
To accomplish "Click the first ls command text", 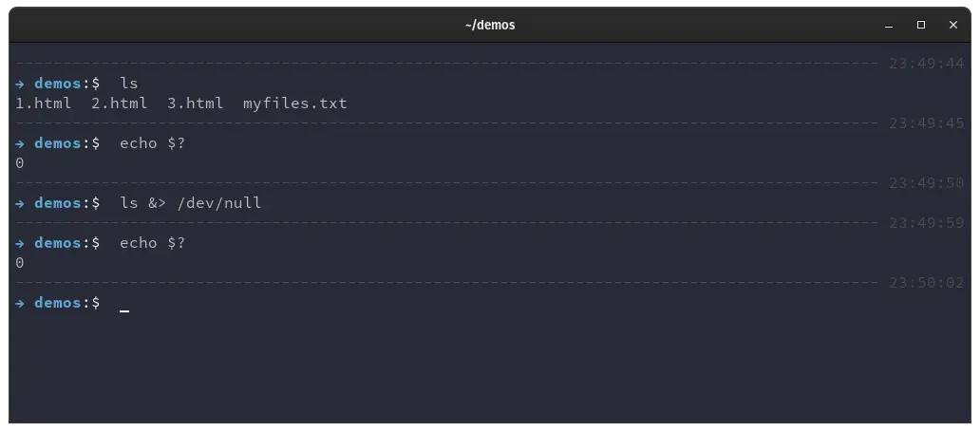I will tap(129, 84).
